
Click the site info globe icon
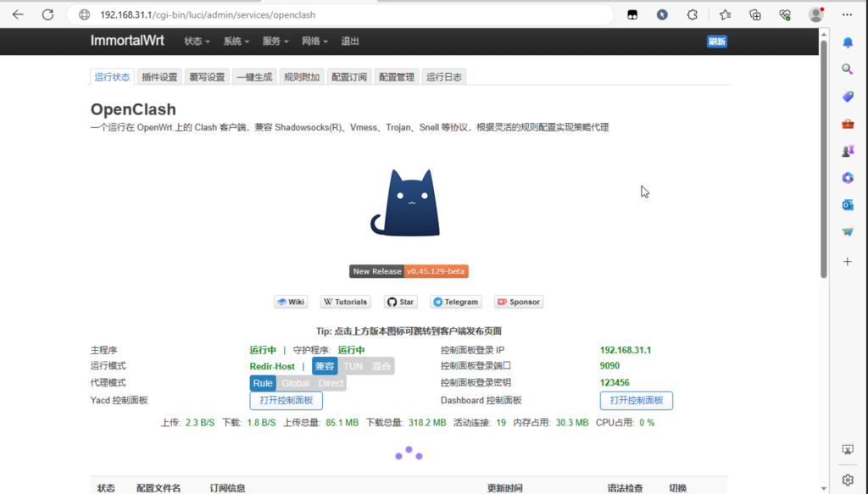pos(84,15)
